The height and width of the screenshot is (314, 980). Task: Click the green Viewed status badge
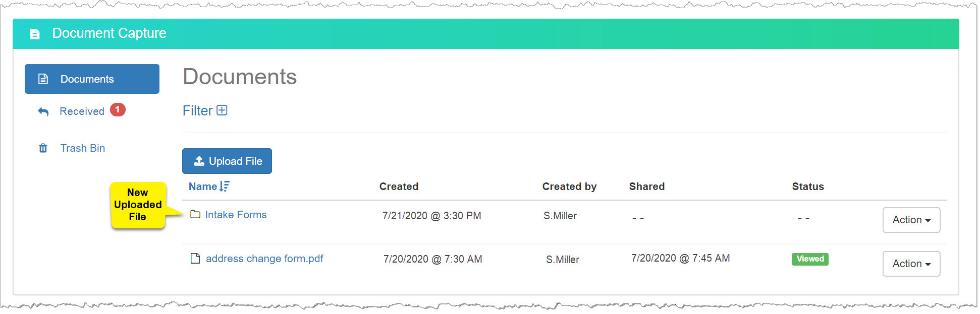(x=810, y=259)
